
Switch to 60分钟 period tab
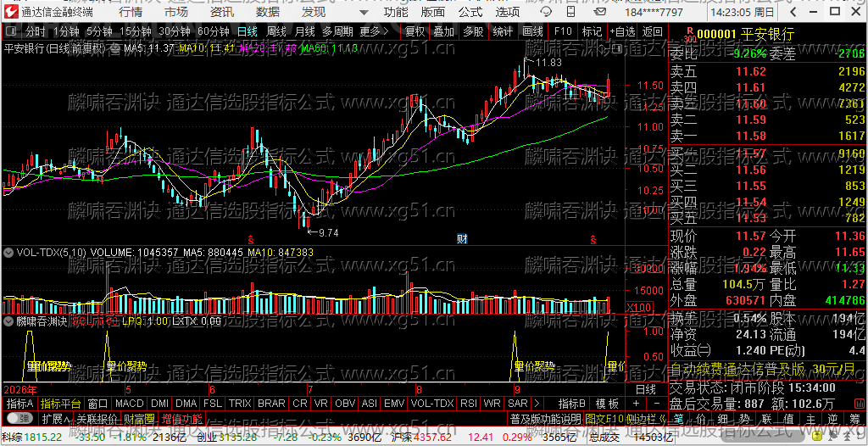tap(213, 31)
